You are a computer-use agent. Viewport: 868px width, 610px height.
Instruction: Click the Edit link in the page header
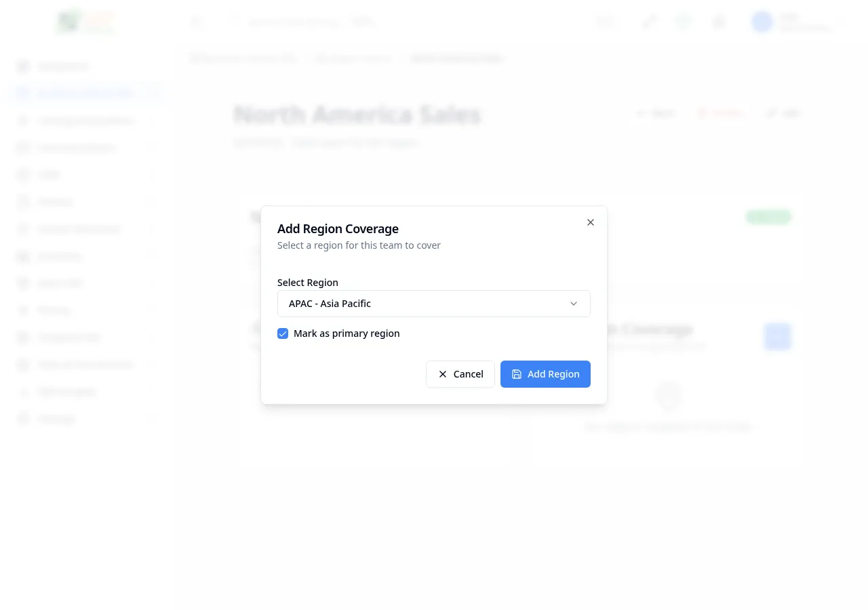[x=783, y=113]
